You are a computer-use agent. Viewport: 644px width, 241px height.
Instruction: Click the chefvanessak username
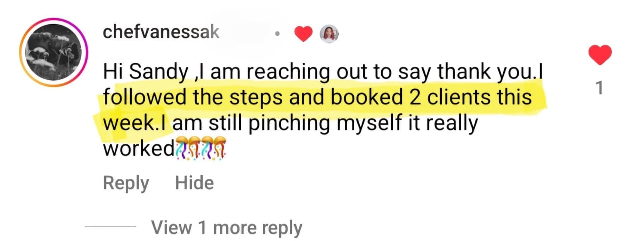161,33
